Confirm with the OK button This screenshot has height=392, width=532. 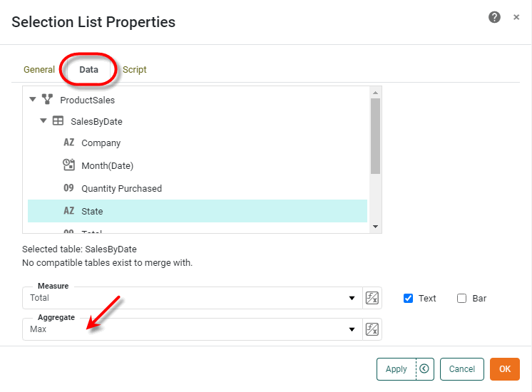click(x=504, y=369)
